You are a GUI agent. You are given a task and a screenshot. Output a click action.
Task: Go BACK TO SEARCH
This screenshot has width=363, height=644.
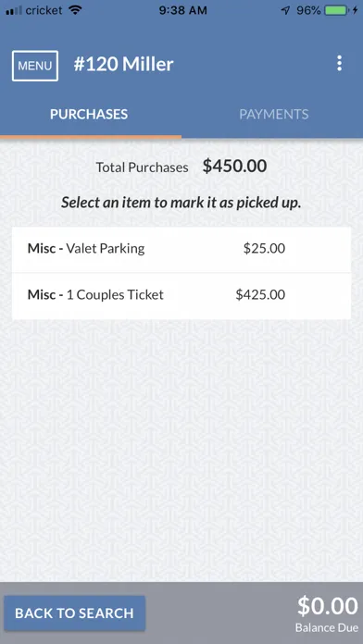click(74, 613)
